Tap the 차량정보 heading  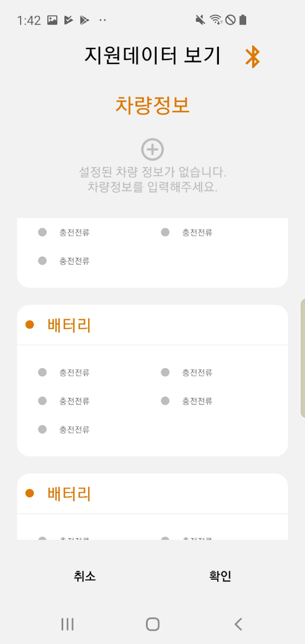point(152,105)
